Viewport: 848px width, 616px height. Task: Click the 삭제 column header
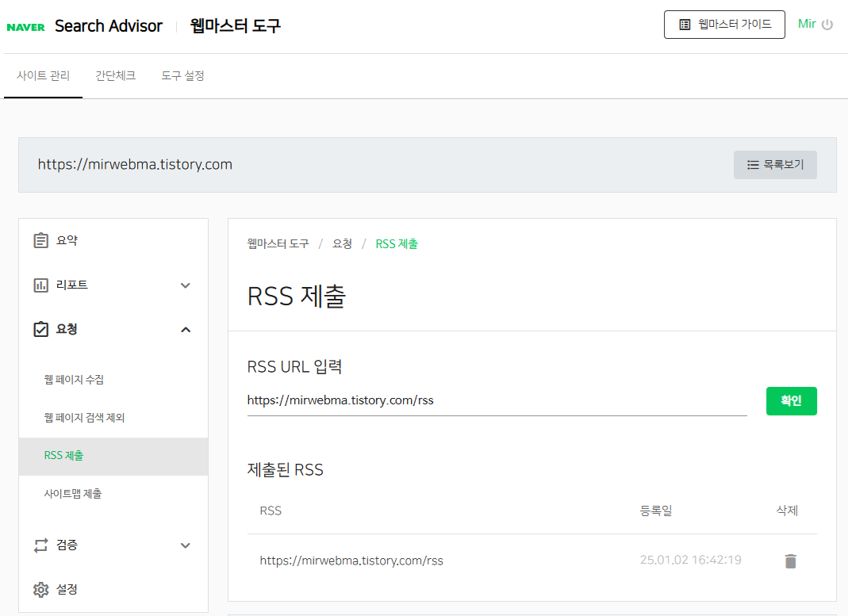tap(787, 511)
